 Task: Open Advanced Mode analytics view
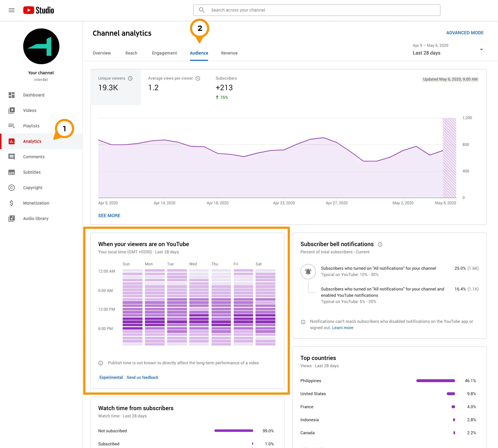pos(464,32)
